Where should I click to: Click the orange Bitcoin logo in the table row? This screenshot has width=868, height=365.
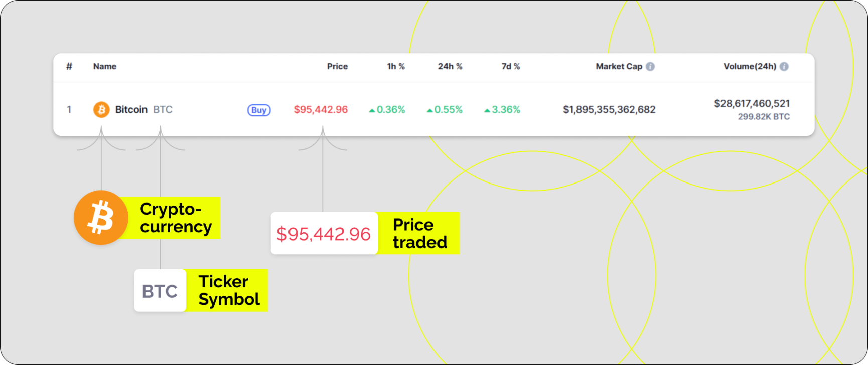coord(102,109)
